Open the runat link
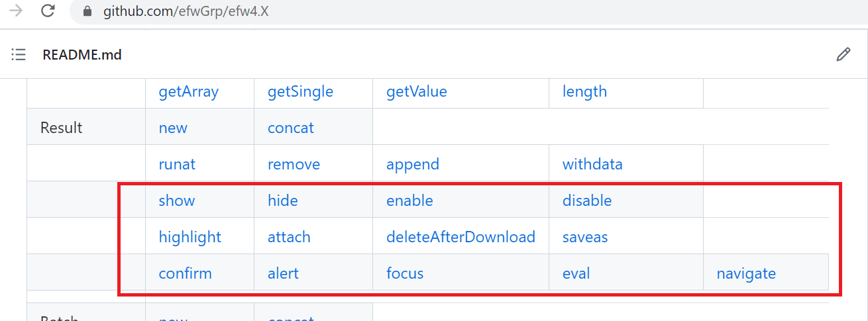This screenshot has height=321, width=868. click(x=177, y=164)
